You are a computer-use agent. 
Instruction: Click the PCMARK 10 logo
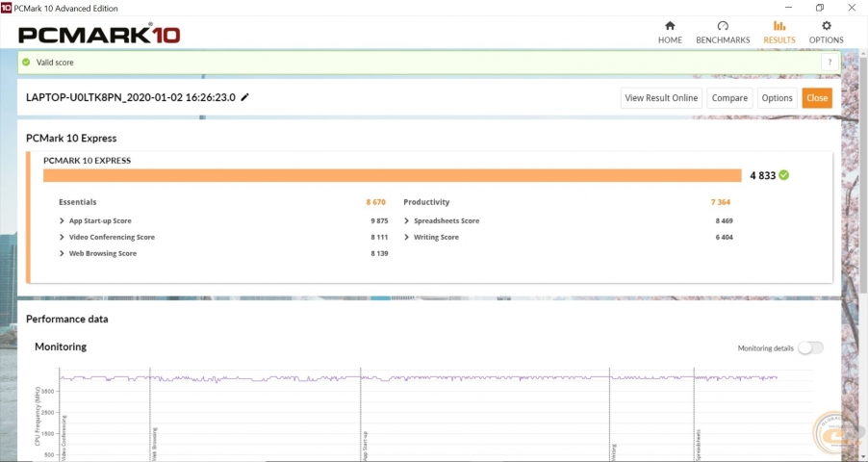99,35
